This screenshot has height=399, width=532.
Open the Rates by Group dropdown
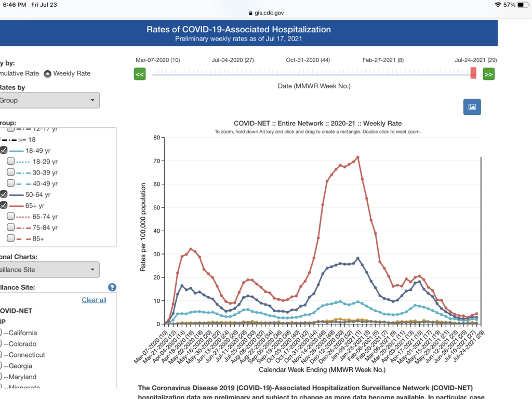coord(49,100)
